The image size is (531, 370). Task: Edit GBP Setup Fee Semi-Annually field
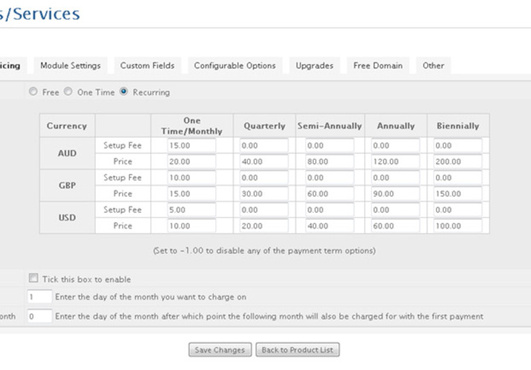(330, 178)
